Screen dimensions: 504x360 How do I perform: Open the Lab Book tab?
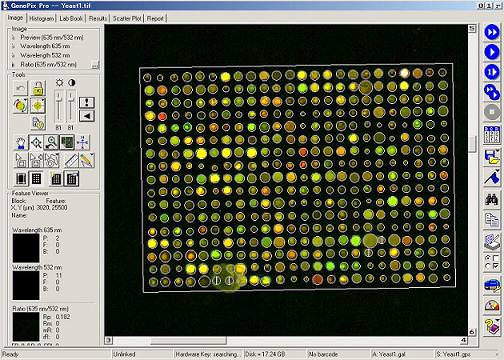71,19
